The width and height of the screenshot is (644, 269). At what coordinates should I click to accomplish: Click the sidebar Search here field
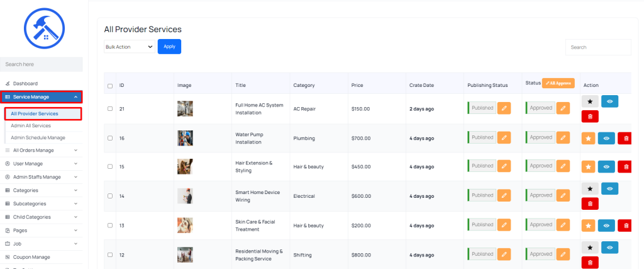click(42, 64)
